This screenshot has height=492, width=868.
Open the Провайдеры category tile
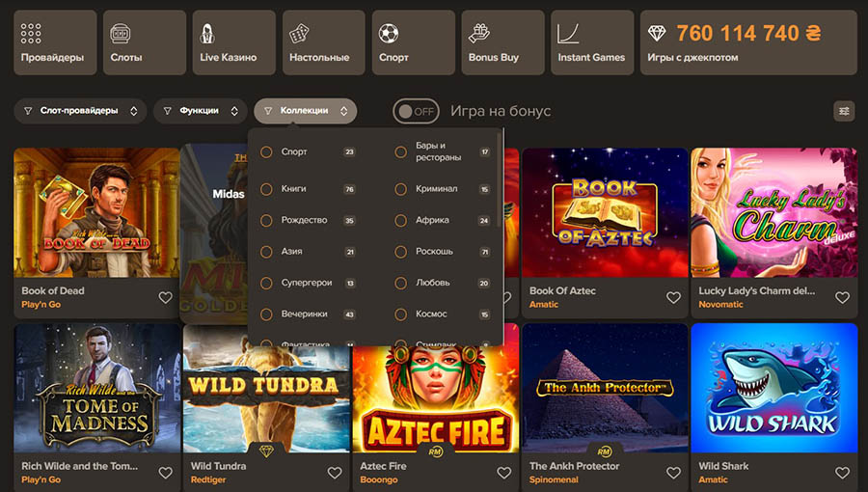55,42
